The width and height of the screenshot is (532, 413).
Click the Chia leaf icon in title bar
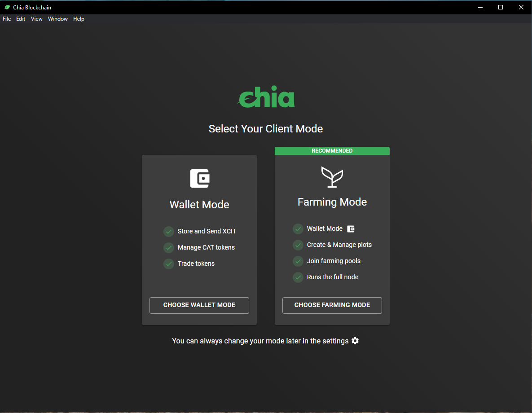pyautogui.click(x=7, y=7)
